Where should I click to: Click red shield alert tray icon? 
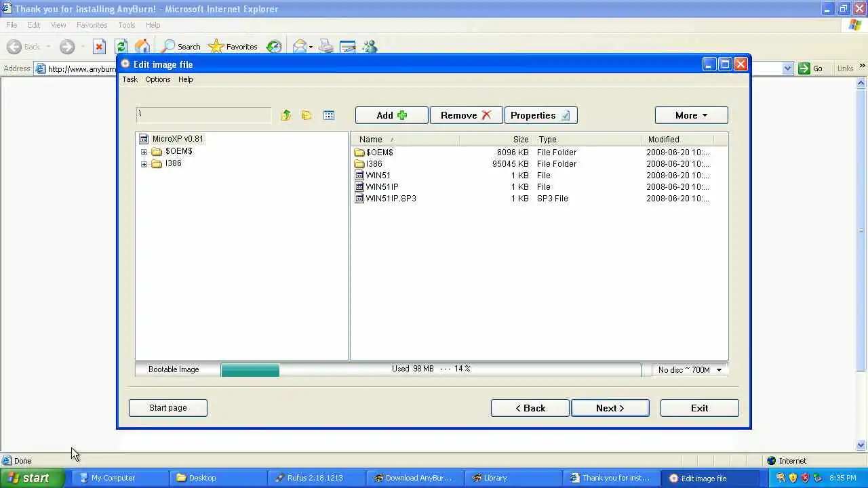(805, 478)
